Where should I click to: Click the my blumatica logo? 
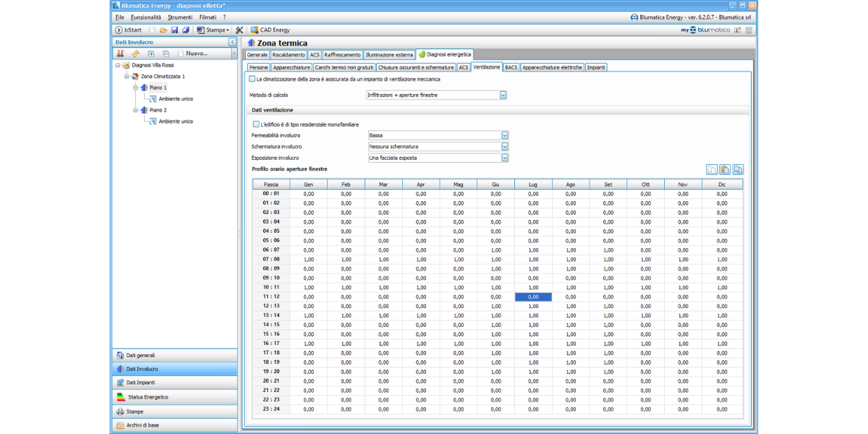pos(705,30)
